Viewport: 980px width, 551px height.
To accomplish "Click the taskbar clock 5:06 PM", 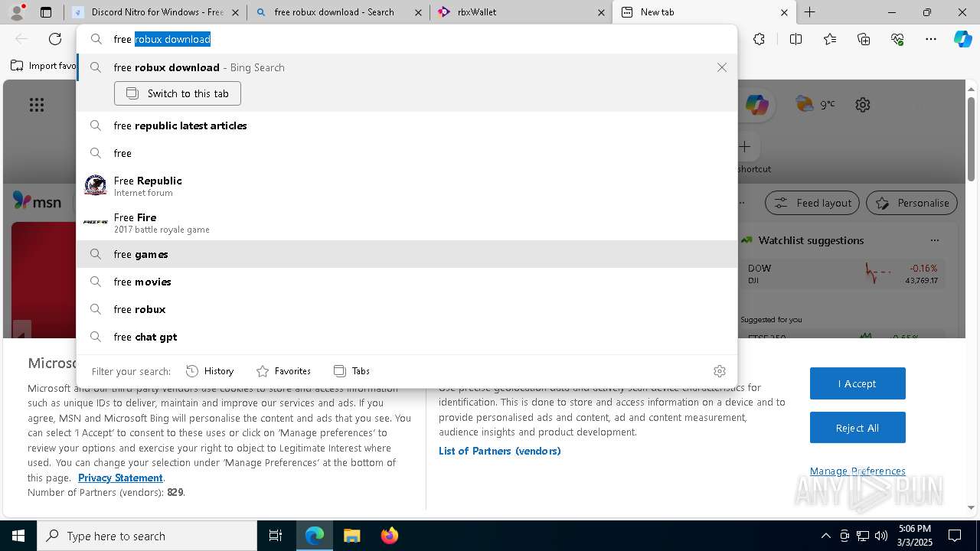I will coord(915,536).
